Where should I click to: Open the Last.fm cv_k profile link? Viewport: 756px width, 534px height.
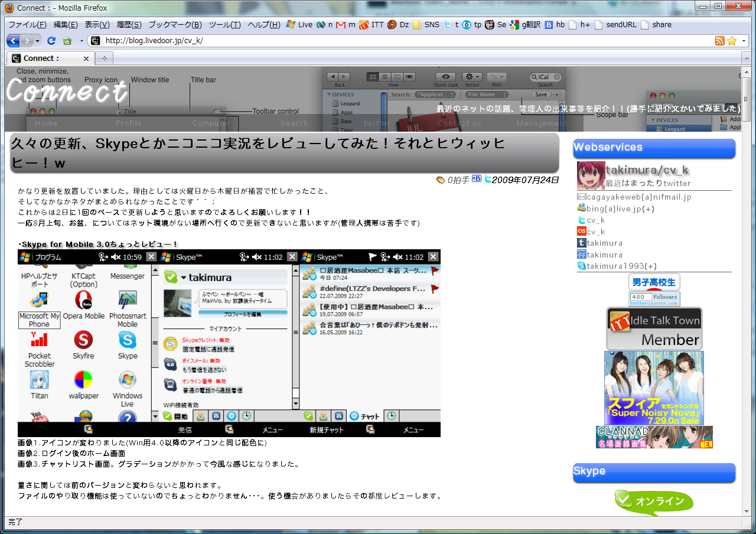591,232
